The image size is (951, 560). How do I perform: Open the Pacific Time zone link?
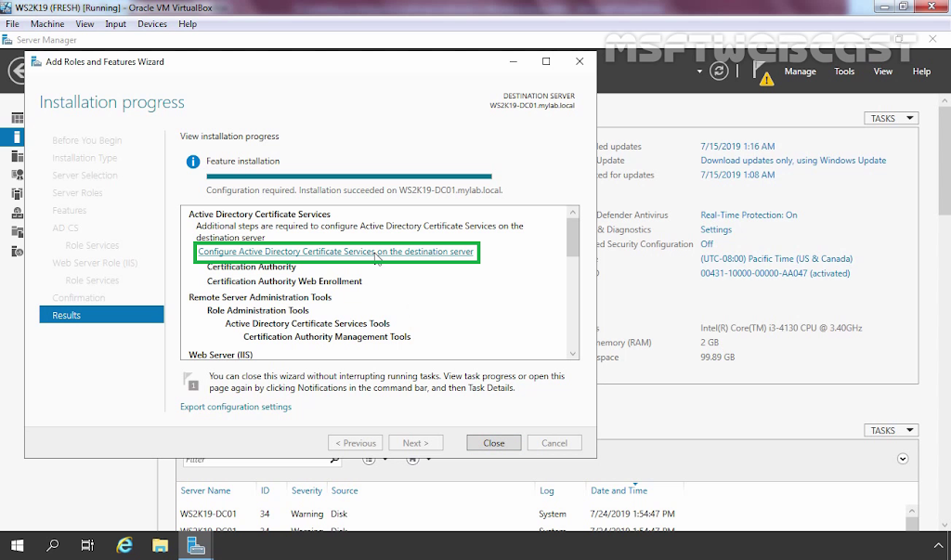pos(776,258)
